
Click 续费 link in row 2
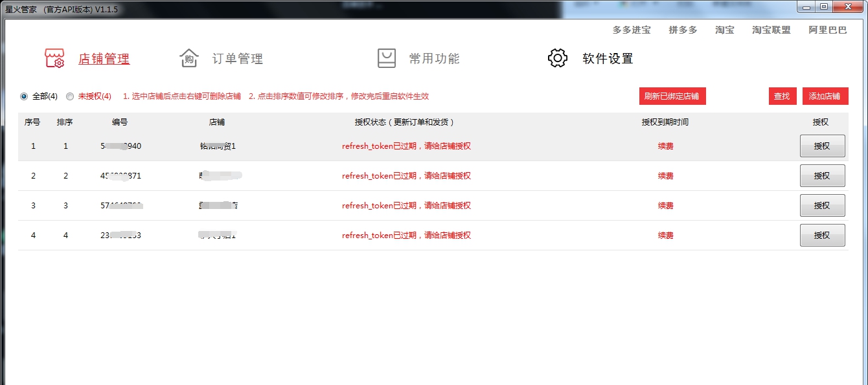point(665,176)
